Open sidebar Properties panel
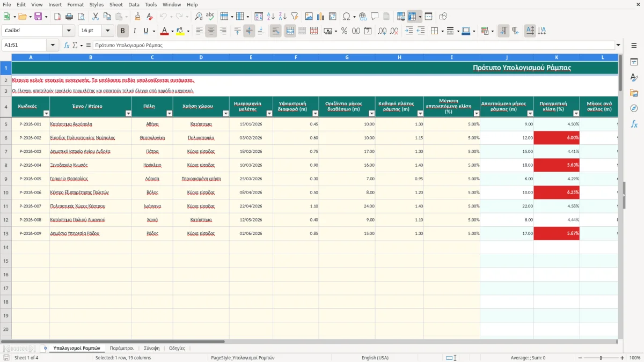 point(634,62)
